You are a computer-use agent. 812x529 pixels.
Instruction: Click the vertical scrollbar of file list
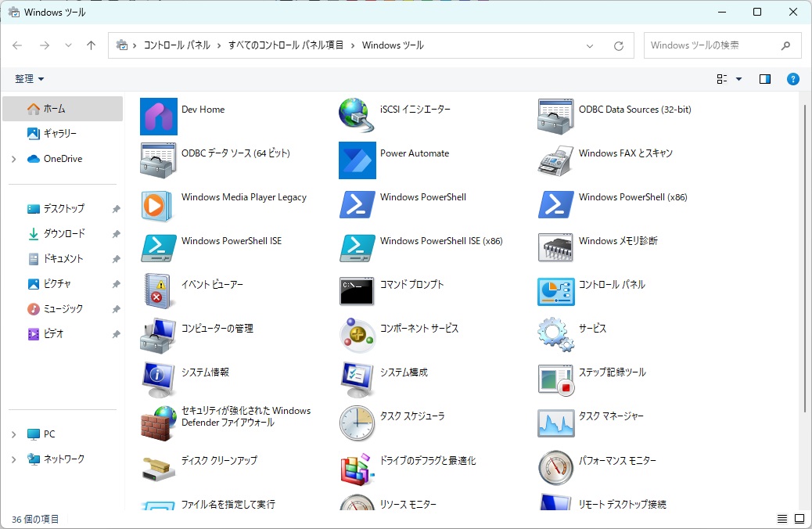(x=804, y=259)
